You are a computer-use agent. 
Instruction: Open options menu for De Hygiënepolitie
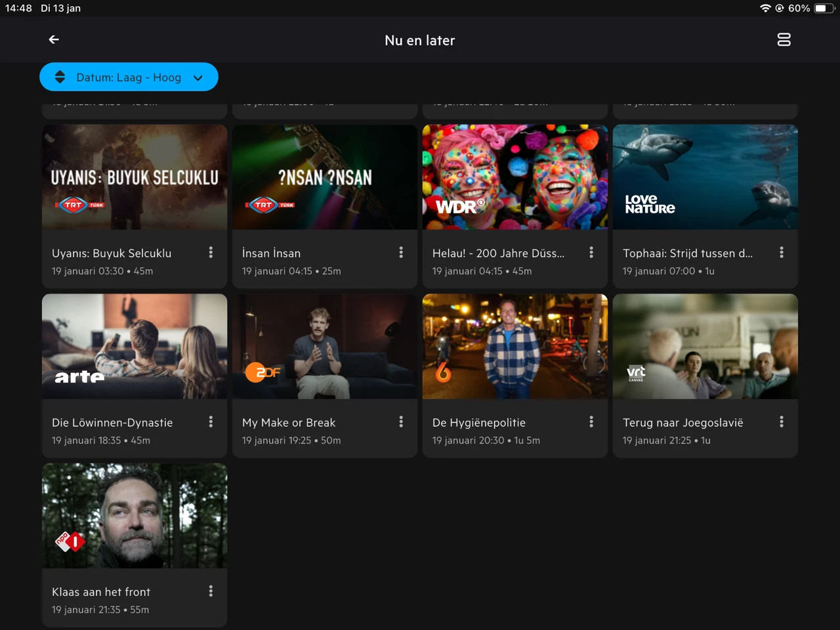click(x=591, y=422)
